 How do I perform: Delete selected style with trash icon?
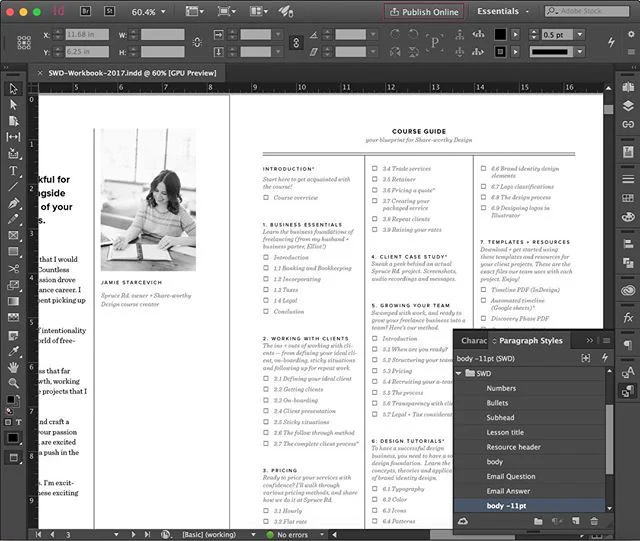[x=594, y=521]
